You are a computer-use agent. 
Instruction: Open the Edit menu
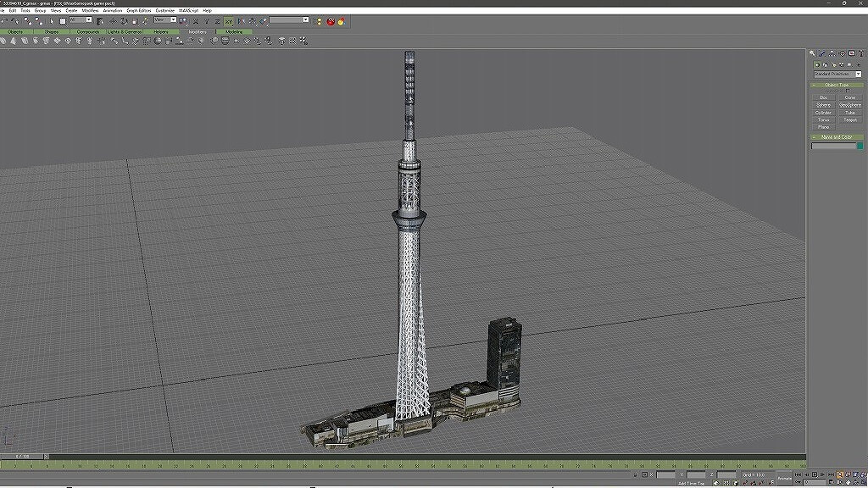12,10
